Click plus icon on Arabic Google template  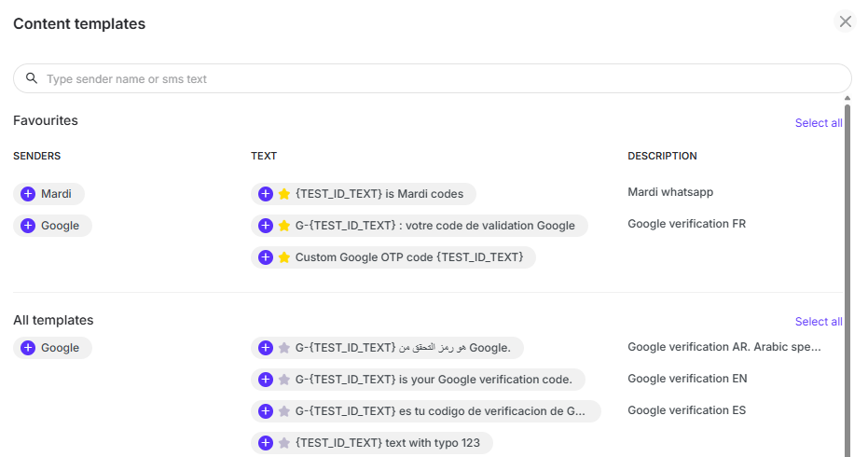266,348
